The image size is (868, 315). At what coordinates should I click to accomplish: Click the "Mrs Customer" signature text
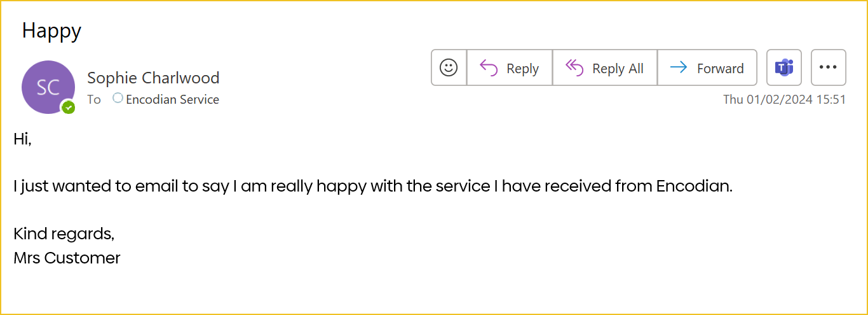pyautogui.click(x=67, y=258)
